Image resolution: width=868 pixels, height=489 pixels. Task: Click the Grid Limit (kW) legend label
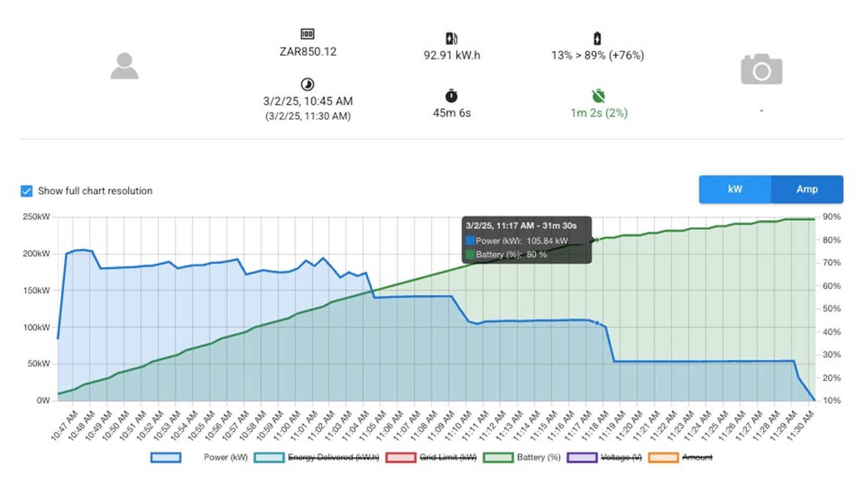click(448, 457)
